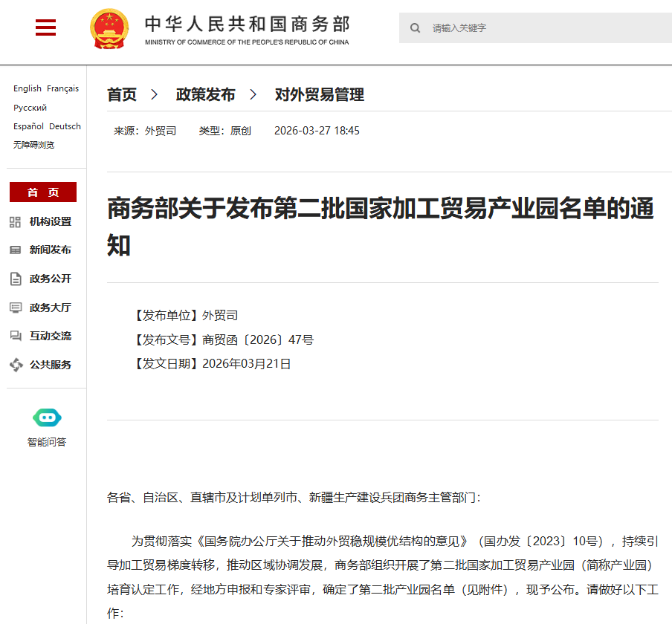Screen dimensions: 672x624
Task: Click the 政务大厅 monitor icon
Action: 16,308
